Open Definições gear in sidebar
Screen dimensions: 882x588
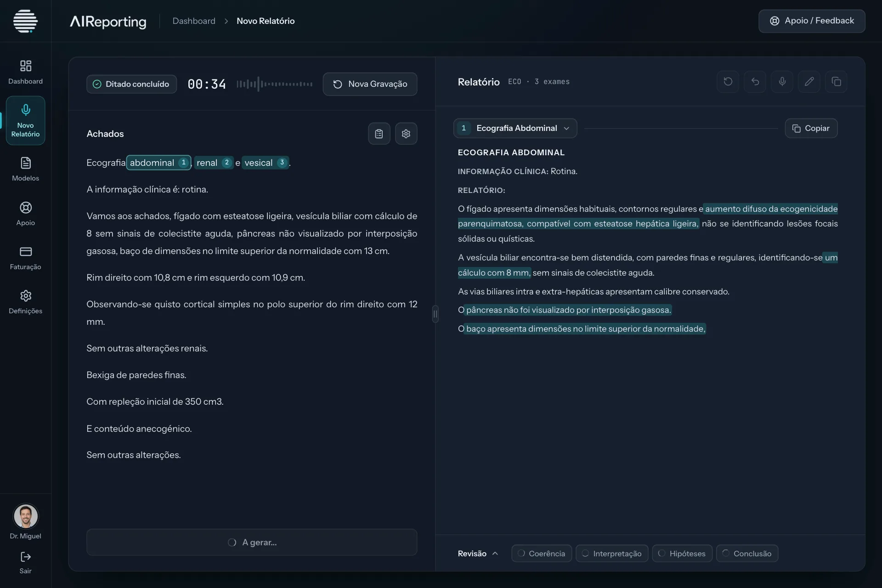coord(26,302)
